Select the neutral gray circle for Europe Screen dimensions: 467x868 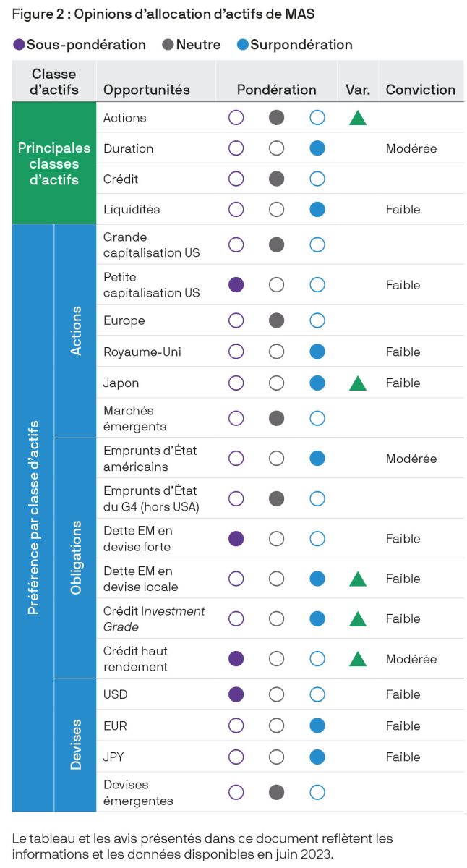click(276, 320)
